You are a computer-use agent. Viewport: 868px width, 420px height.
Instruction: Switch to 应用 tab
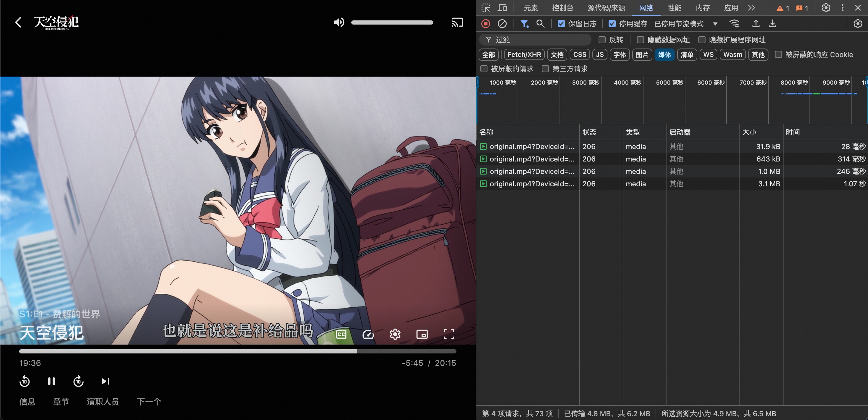(731, 8)
